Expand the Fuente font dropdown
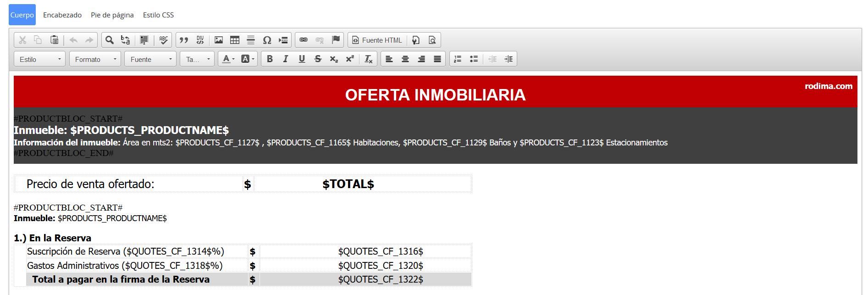Screen dimensions: 868x295 pos(150,59)
